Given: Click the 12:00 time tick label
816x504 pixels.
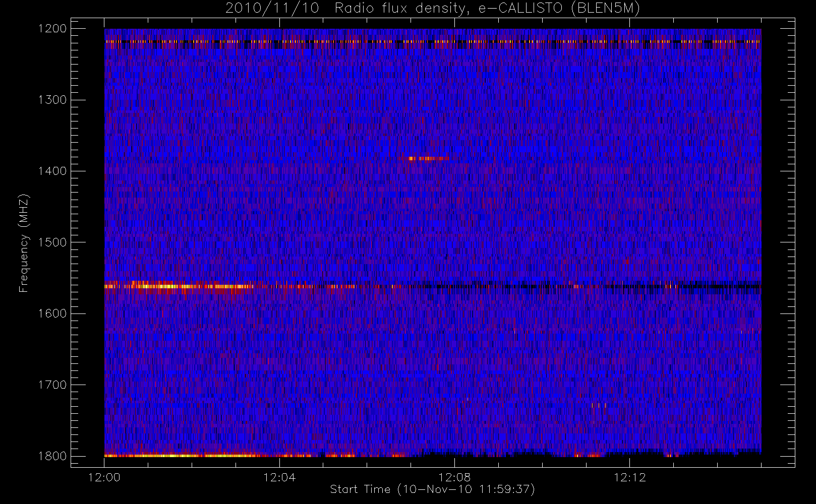Looking at the screenshot, I should point(104,477).
